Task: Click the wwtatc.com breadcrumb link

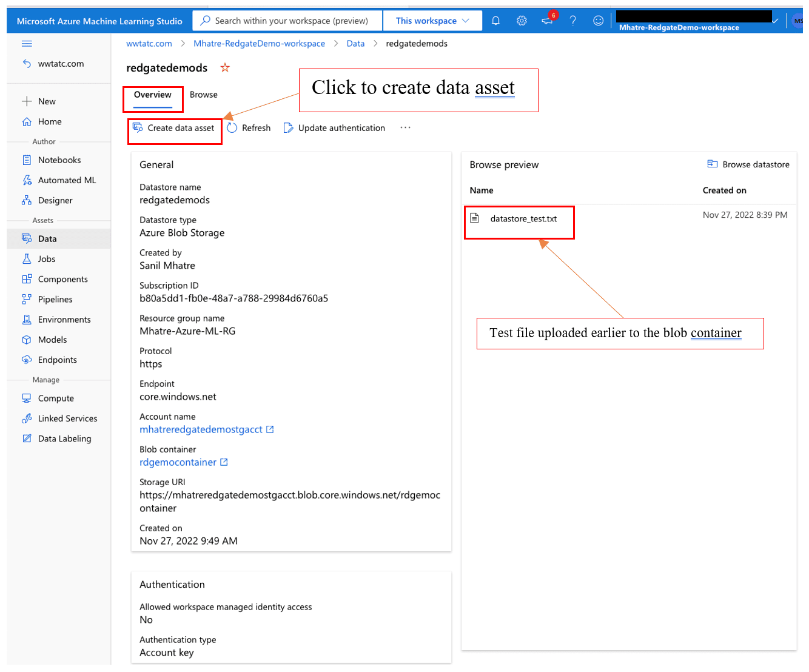Action: pos(149,44)
